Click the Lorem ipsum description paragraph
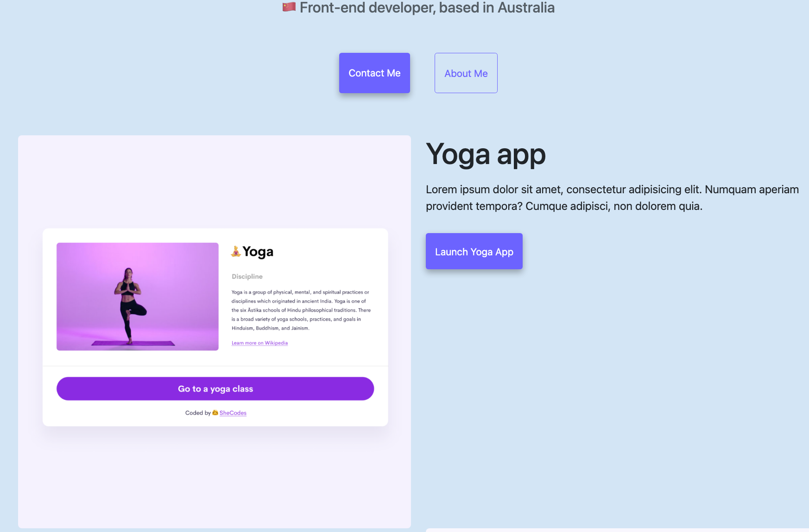 pyautogui.click(x=612, y=198)
